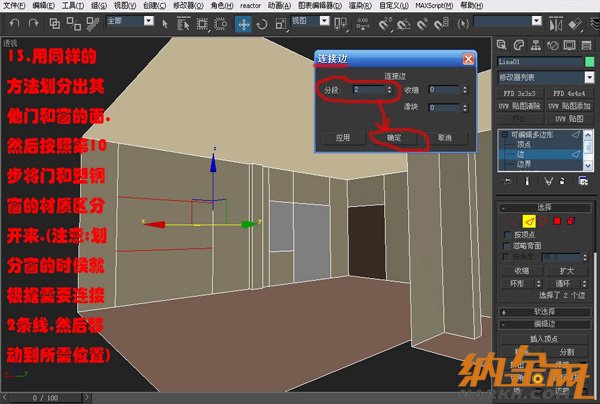Open the 文件(F) menu
This screenshot has width=600, height=404.
tap(14, 5)
